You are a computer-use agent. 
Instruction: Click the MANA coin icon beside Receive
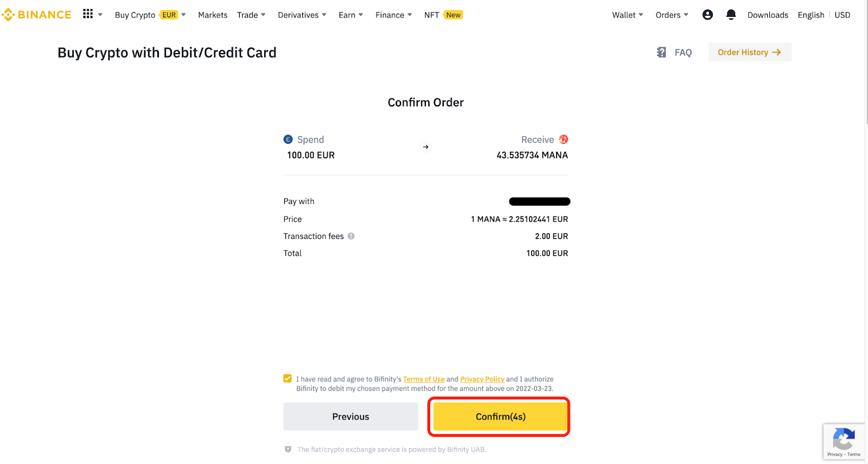(x=564, y=139)
